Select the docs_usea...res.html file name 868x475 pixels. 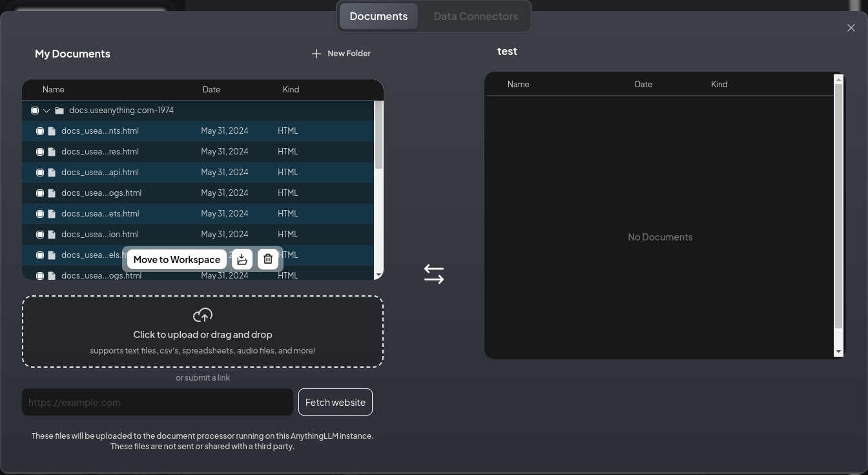coord(100,152)
